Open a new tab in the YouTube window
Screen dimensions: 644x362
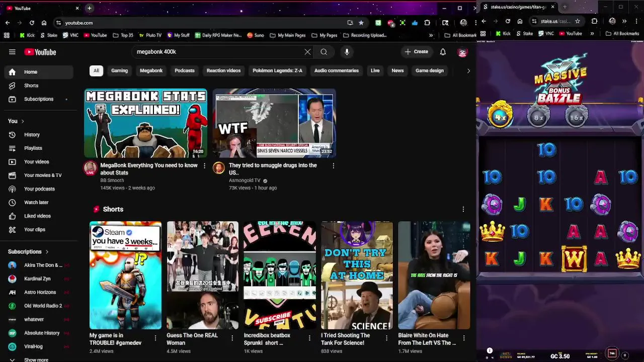coord(89,8)
